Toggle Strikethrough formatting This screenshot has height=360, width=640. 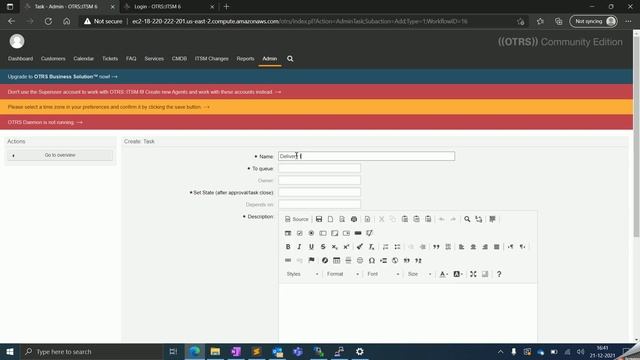(323, 247)
